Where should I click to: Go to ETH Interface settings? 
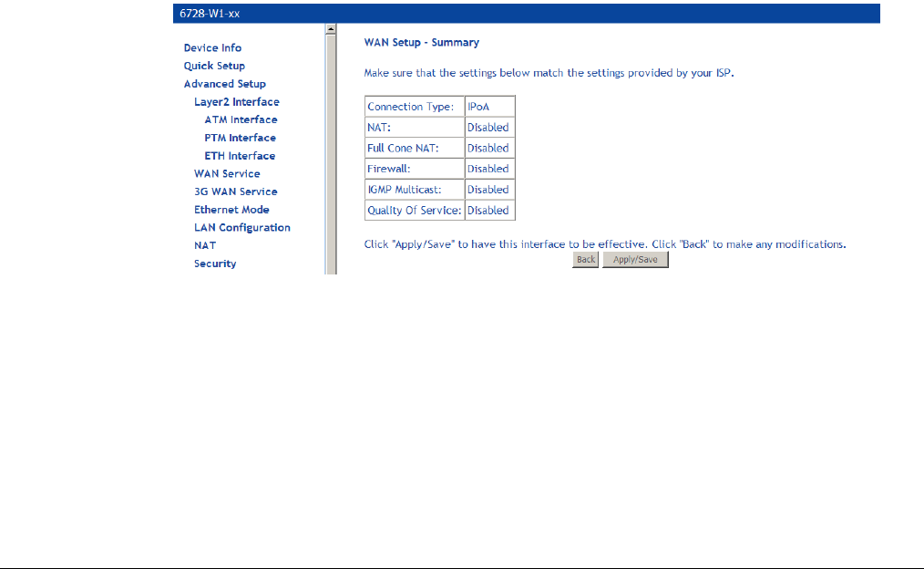pyautogui.click(x=240, y=156)
